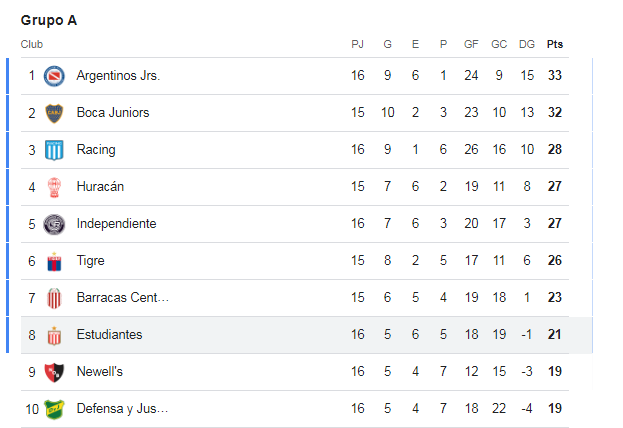Image resolution: width=623 pixels, height=428 pixels.
Task: Open the Boca Juniors team link
Action: (113, 112)
